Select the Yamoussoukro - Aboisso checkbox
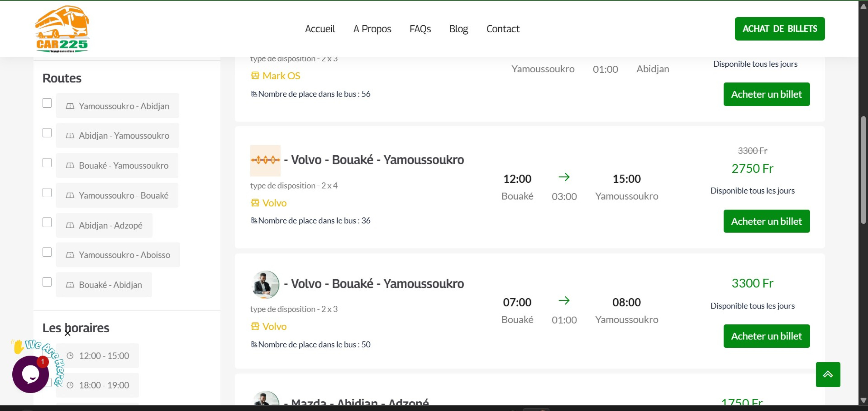Screen dimensions: 868x411 click(47, 252)
